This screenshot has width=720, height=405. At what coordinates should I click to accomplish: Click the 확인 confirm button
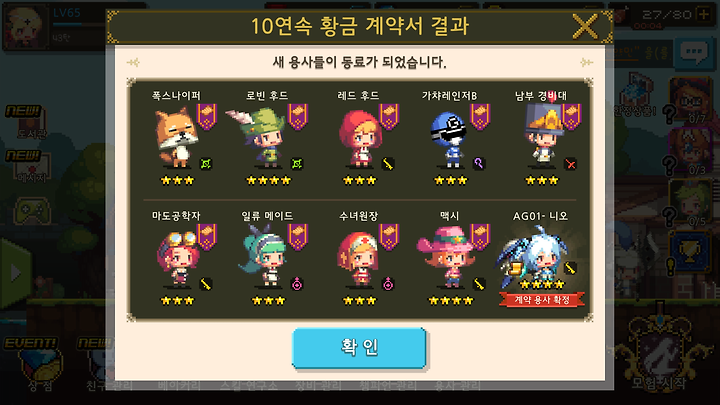pos(359,348)
